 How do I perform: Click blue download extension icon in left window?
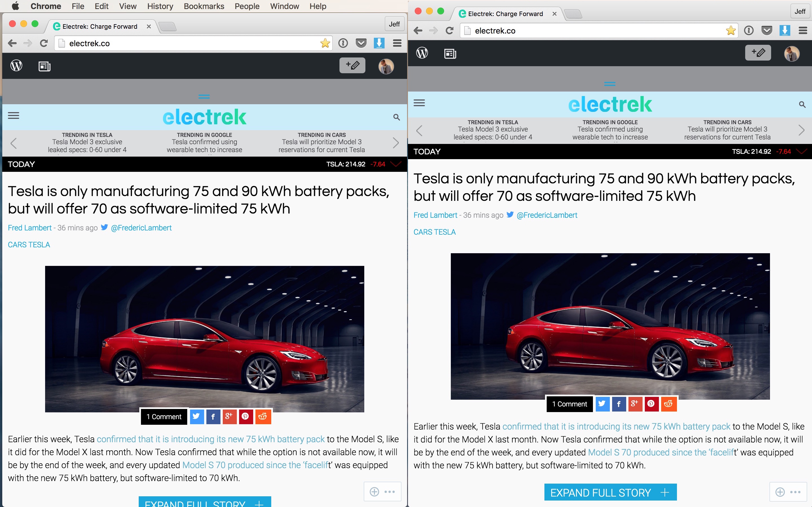[x=379, y=43]
